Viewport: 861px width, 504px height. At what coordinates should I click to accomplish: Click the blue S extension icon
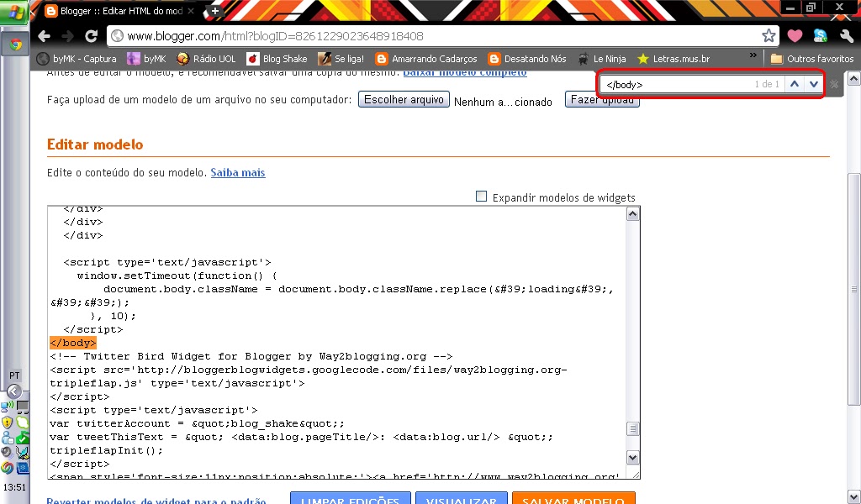(x=821, y=36)
